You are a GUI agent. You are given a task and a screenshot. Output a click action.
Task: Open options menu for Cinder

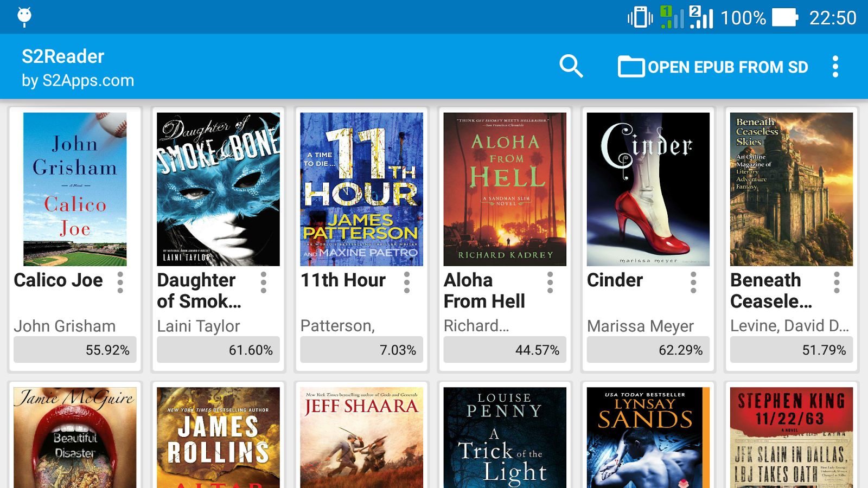[x=693, y=282]
